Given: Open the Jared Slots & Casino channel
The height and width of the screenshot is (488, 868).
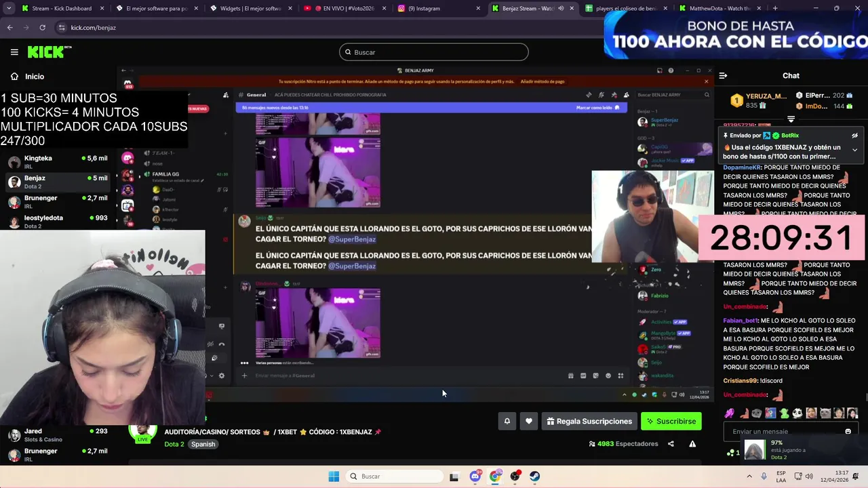Looking at the screenshot, I should tap(58, 434).
